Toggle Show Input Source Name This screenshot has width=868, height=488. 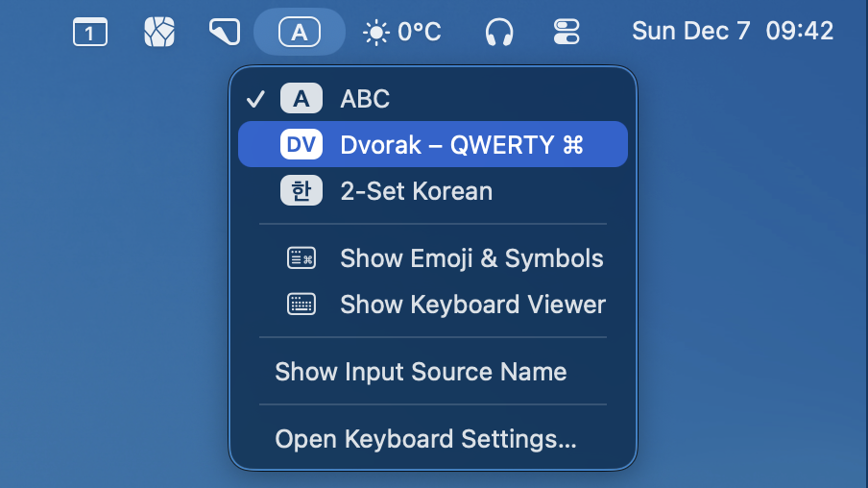pyautogui.click(x=433, y=371)
